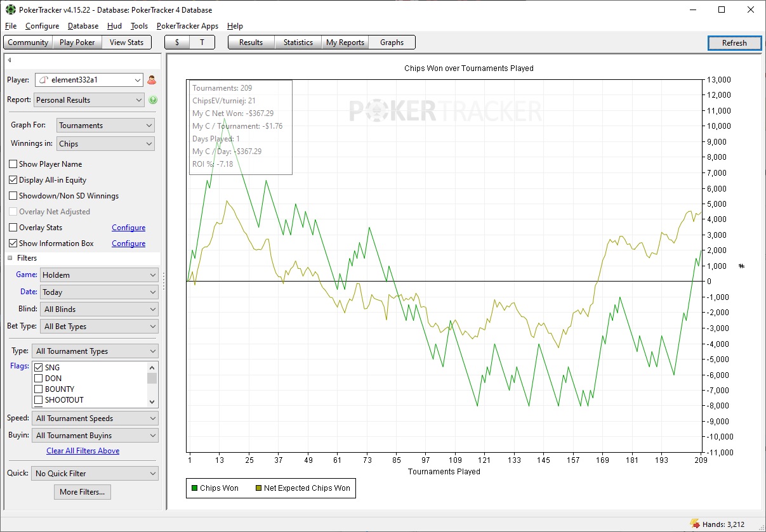Open the Tools menu
The height and width of the screenshot is (532, 766).
tap(139, 26)
